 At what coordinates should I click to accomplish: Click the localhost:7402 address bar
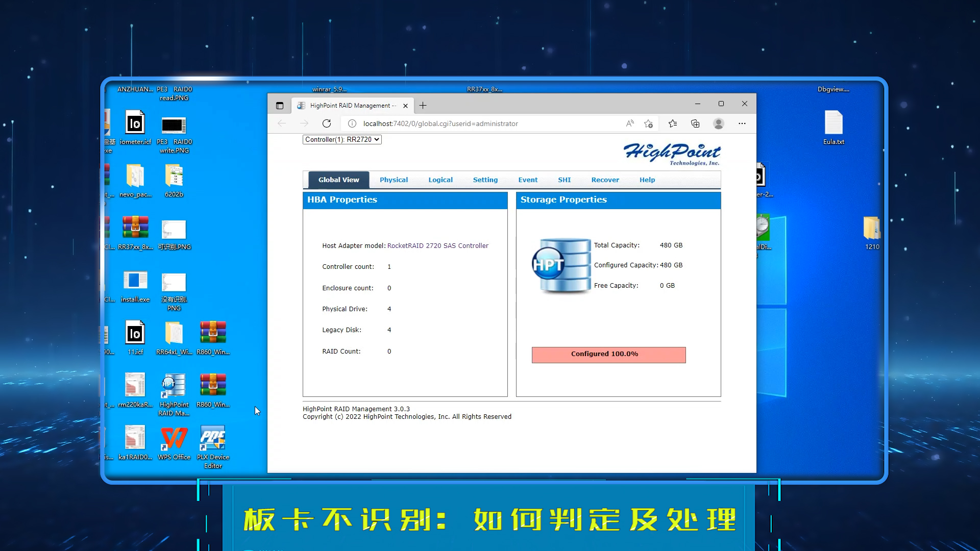(440, 123)
